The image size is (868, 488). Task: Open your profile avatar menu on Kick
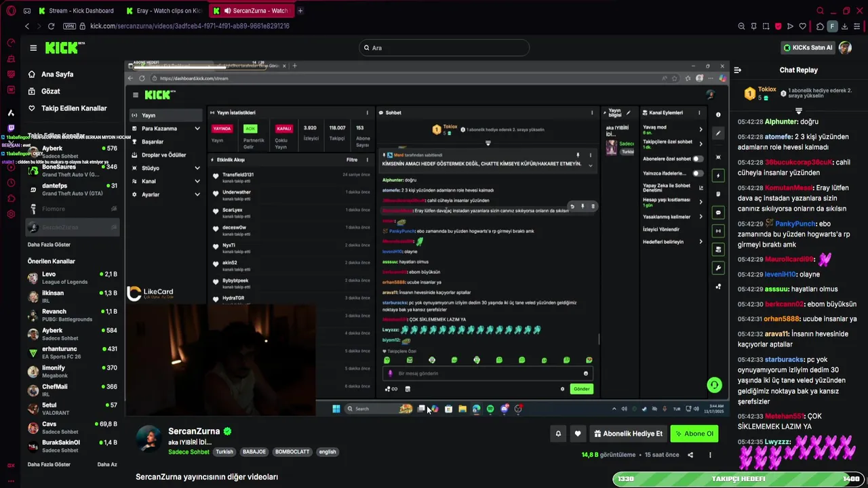click(845, 47)
